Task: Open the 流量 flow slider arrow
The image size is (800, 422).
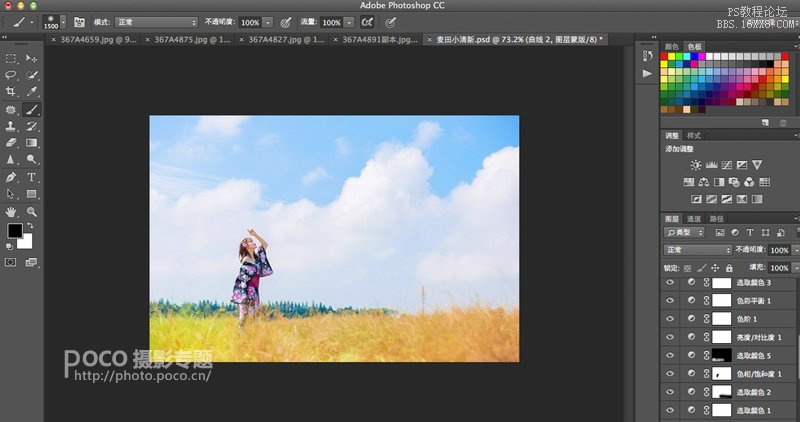Action: (349, 22)
